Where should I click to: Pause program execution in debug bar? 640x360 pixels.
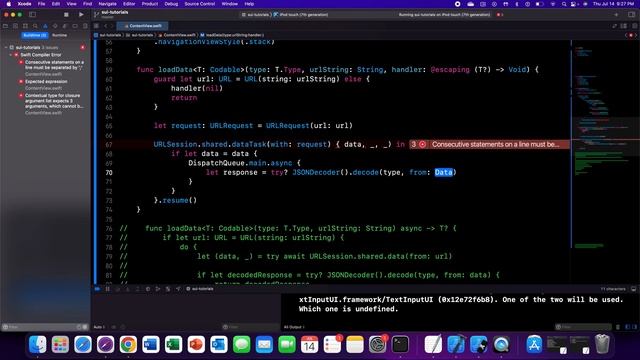click(108, 289)
